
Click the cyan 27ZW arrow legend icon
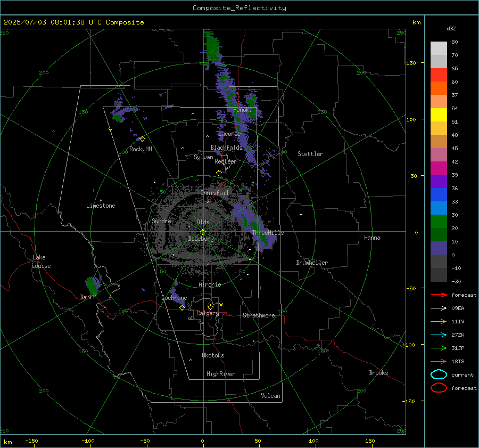(439, 335)
